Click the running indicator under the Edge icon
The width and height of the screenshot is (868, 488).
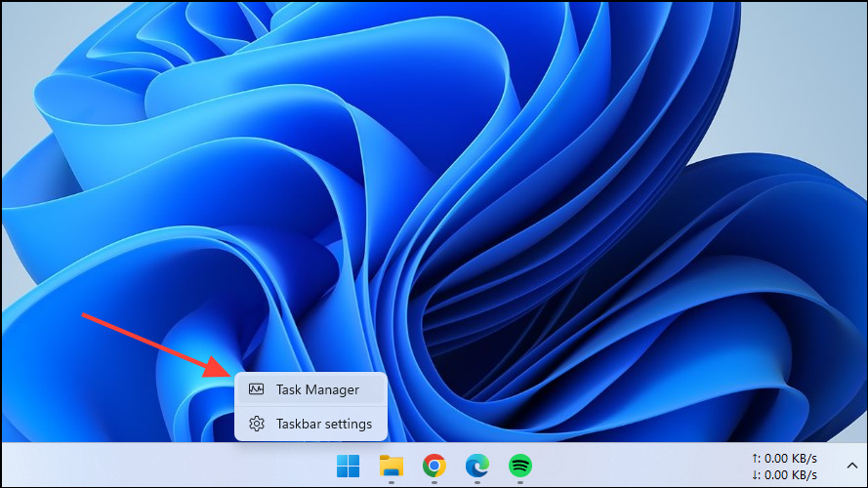pyautogui.click(x=477, y=481)
